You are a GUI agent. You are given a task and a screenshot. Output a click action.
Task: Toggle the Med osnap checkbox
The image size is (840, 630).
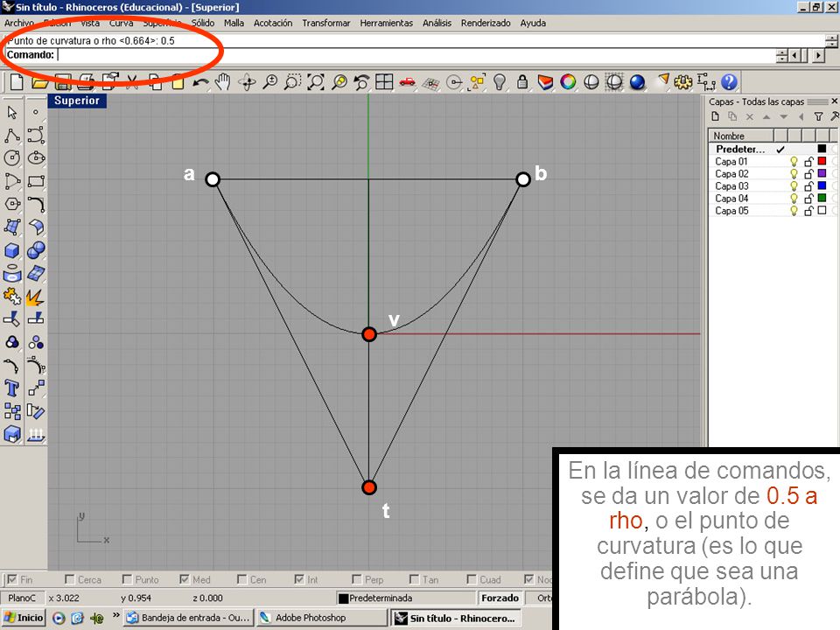point(185,579)
